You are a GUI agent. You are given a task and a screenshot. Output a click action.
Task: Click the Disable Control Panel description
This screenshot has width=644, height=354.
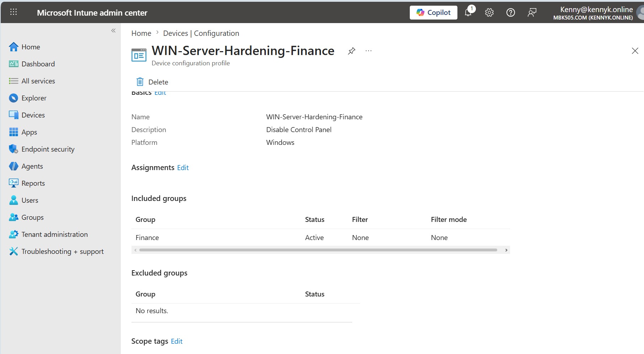299,130
